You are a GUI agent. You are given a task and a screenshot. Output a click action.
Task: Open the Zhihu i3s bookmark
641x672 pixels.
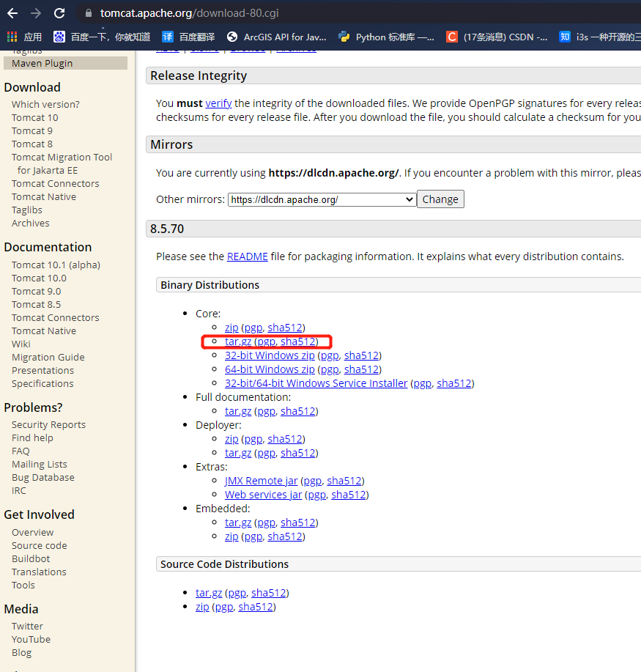tap(599, 37)
